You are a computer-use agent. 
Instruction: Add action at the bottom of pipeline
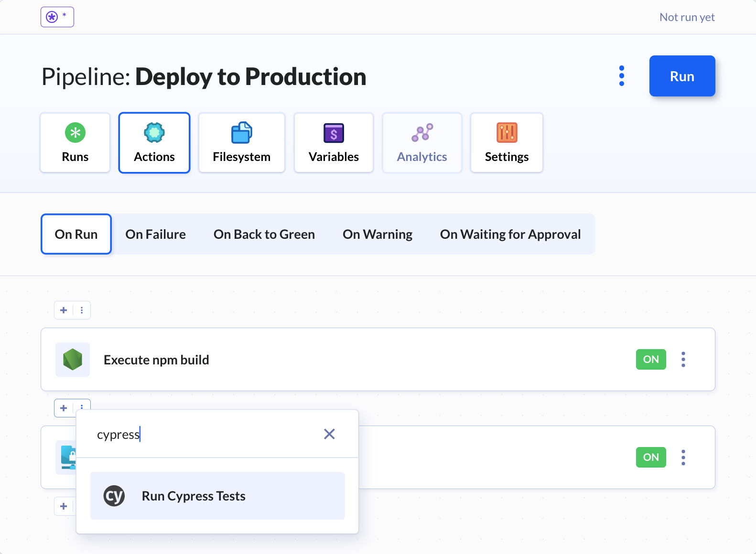click(64, 506)
